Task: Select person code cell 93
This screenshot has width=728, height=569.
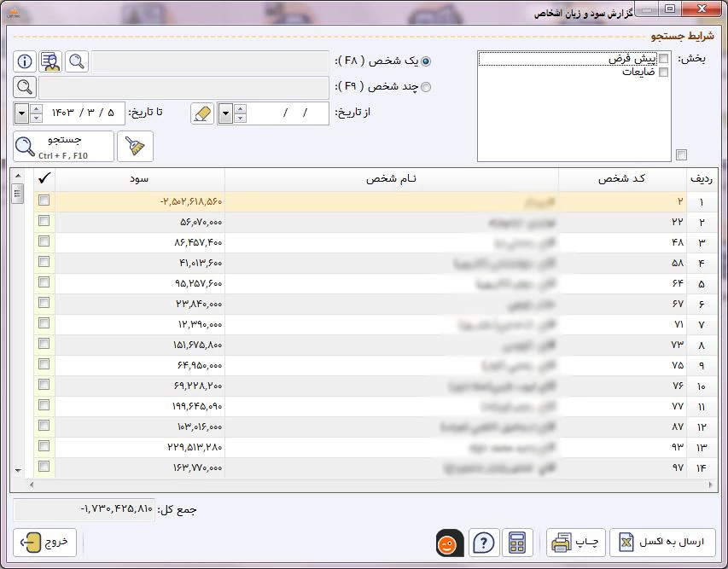Action: tap(622, 447)
